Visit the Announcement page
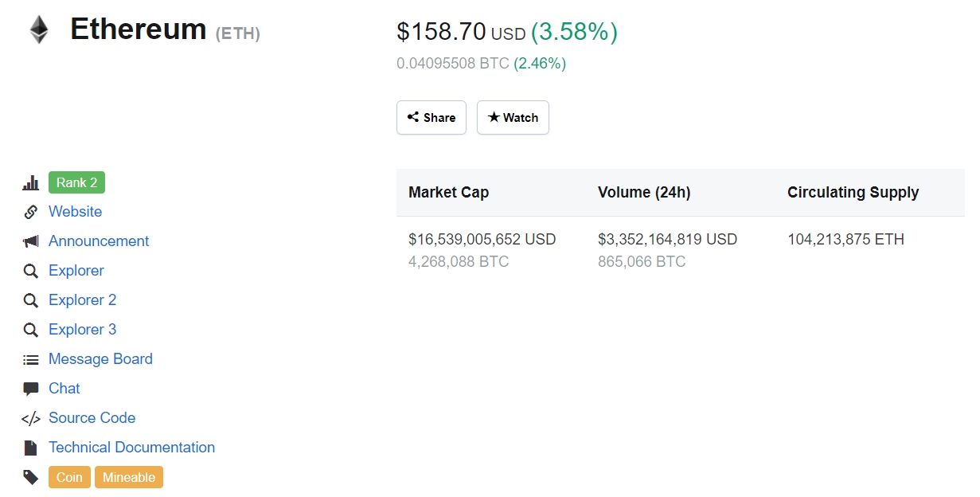Screen dimensions: 980x497 tap(99, 241)
